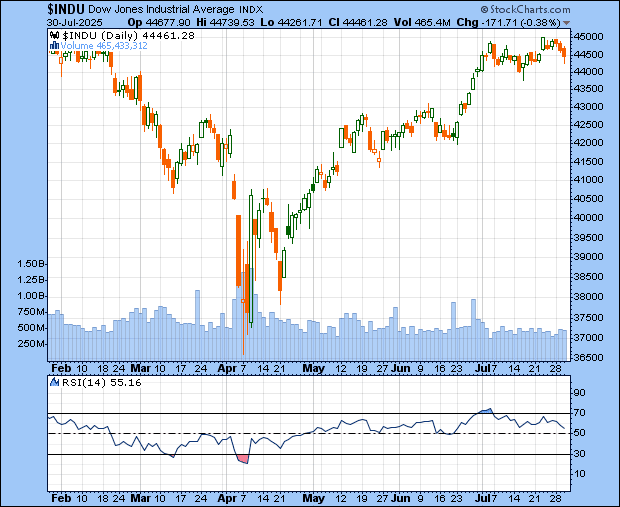The height and width of the screenshot is (507, 620).
Task: Click the Dow Jones Industrial Average title text
Action: tap(161, 9)
